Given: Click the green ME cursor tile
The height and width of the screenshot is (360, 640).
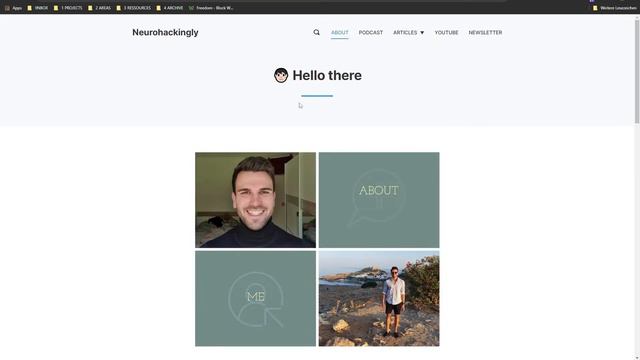Looking at the screenshot, I should pyautogui.click(x=256, y=298).
